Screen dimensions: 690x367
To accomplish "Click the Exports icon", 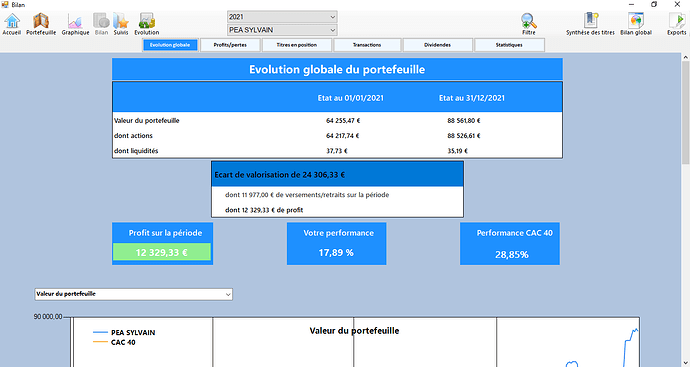I will pos(676,24).
